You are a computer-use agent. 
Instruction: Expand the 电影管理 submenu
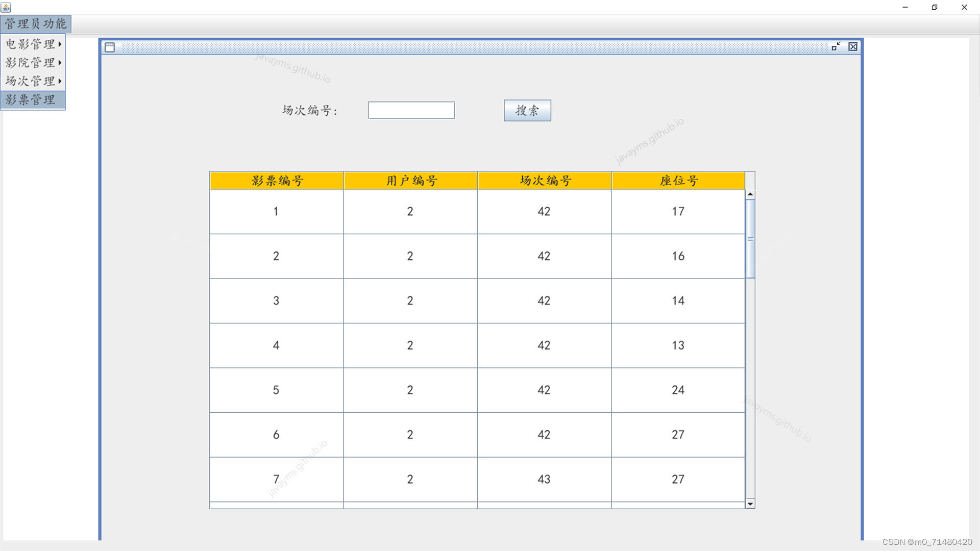pos(33,44)
